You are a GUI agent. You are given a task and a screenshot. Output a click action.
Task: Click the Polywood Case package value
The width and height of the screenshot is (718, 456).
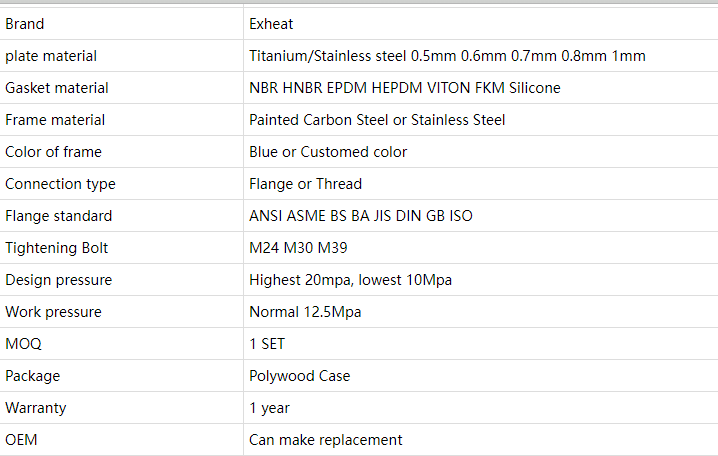click(x=299, y=376)
